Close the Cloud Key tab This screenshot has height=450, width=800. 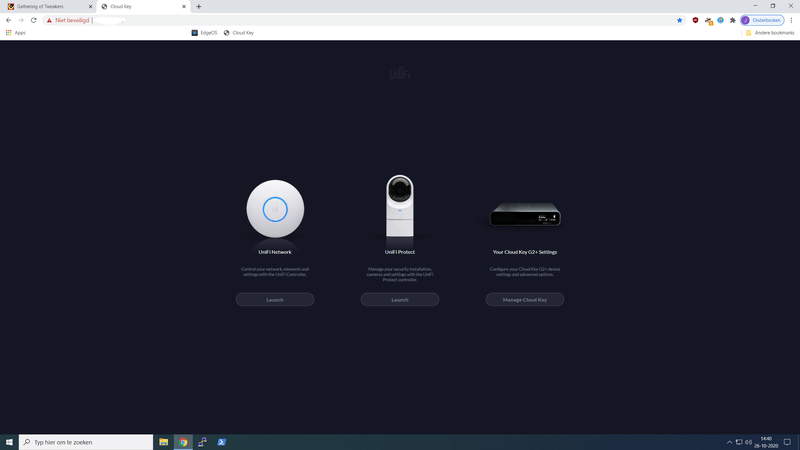(184, 7)
